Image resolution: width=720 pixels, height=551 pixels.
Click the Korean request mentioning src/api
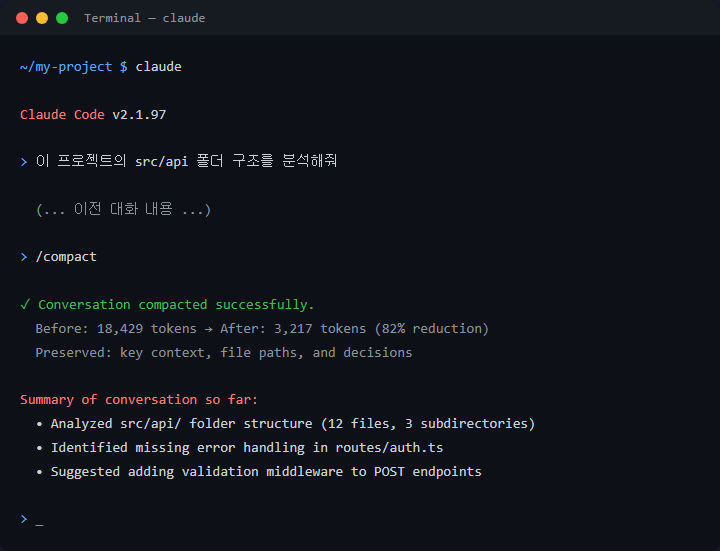click(x=186, y=161)
